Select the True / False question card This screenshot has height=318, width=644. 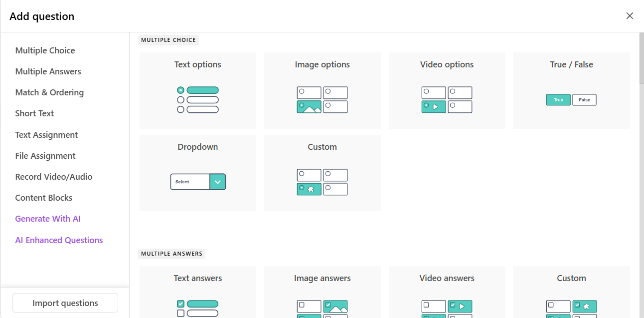click(571, 90)
